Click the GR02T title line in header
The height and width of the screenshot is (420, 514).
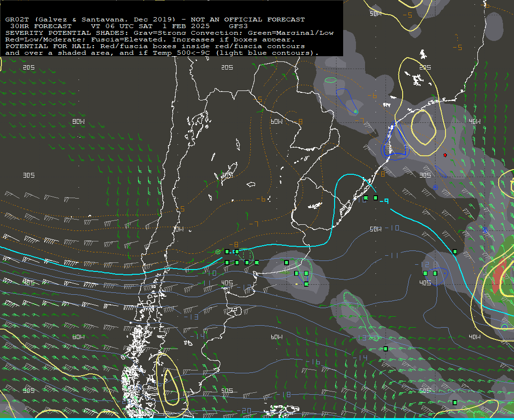pyautogui.click(x=155, y=20)
